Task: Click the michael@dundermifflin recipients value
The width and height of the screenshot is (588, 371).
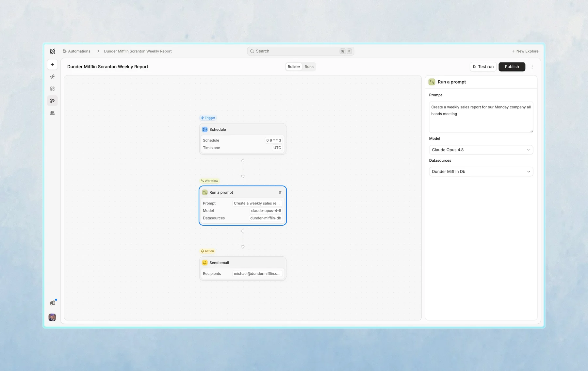Action: [257, 274]
